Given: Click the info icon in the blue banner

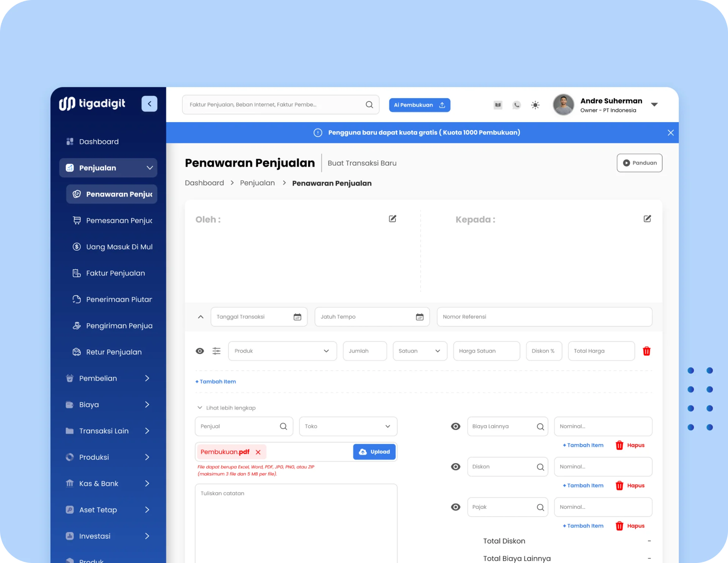Looking at the screenshot, I should (x=318, y=133).
